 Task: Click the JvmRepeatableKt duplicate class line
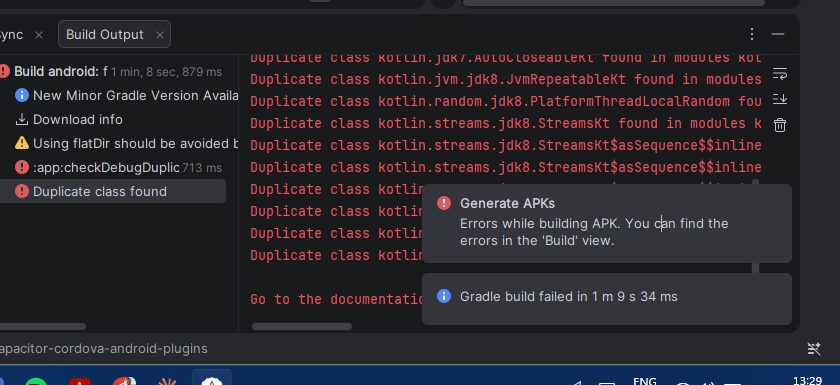click(x=506, y=80)
